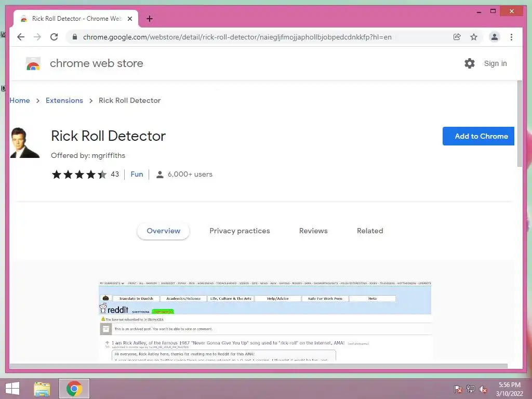532x399 pixels.
Task: Click the star rating of the extension
Action: pos(79,175)
